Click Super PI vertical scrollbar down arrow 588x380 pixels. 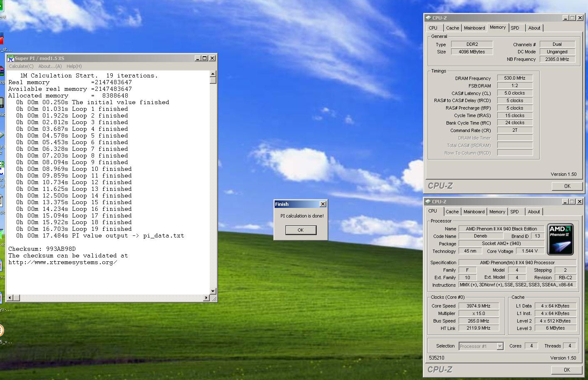point(213,291)
